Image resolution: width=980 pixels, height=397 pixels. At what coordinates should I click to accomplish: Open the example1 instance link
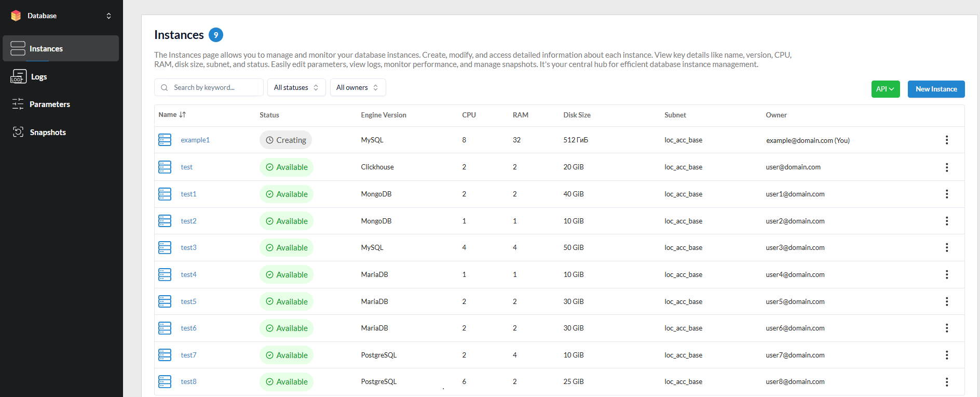click(195, 140)
